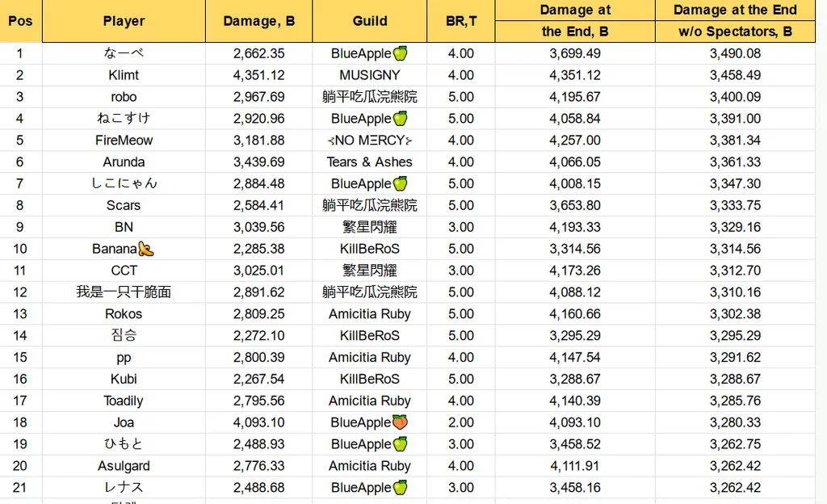The image size is (827, 504).
Task: Click the green apple emoji in row 4
Action: point(401,119)
